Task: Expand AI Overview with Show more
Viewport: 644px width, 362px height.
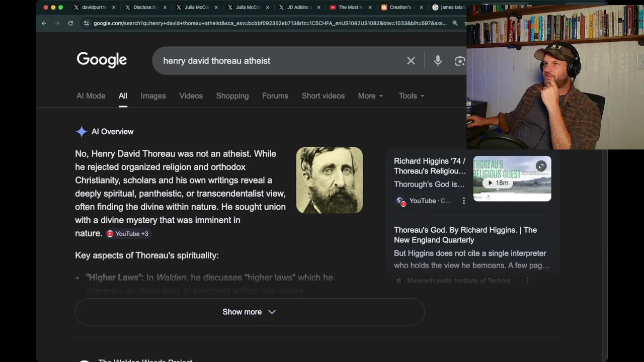Action: (x=250, y=312)
